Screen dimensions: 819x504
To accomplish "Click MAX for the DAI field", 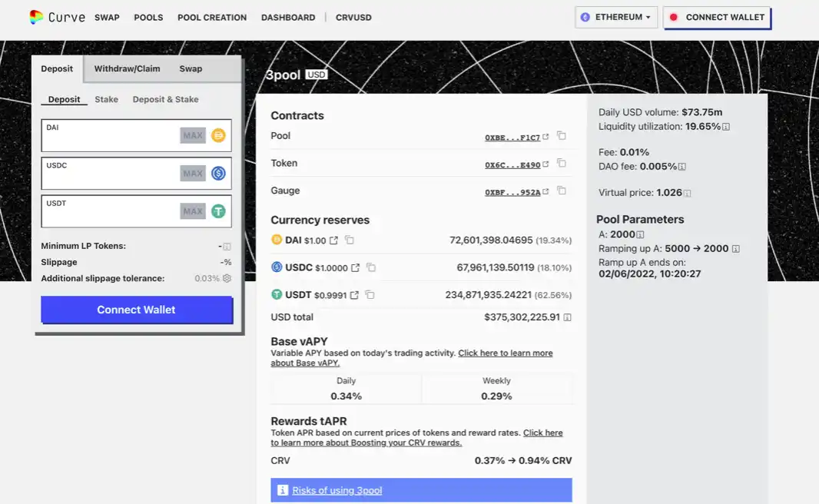I will pos(193,135).
